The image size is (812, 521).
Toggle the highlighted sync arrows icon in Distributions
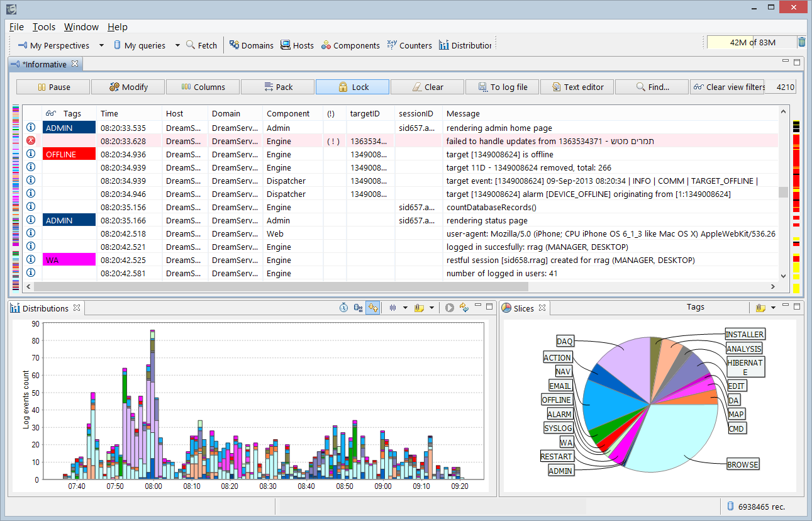(373, 308)
